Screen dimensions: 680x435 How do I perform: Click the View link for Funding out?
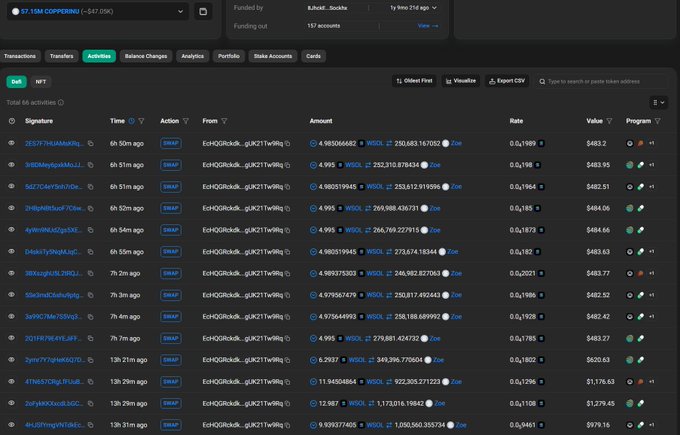click(428, 26)
